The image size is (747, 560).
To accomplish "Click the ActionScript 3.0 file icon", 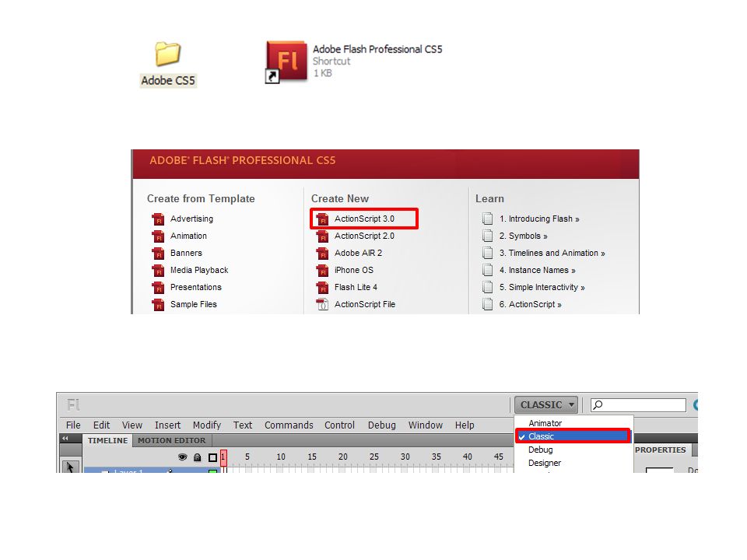I will coord(322,219).
